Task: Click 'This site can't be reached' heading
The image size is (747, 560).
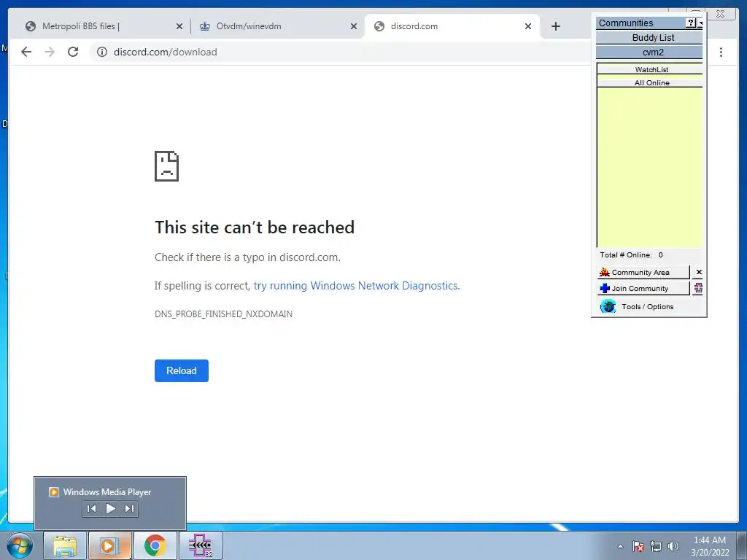Action: pos(255,227)
